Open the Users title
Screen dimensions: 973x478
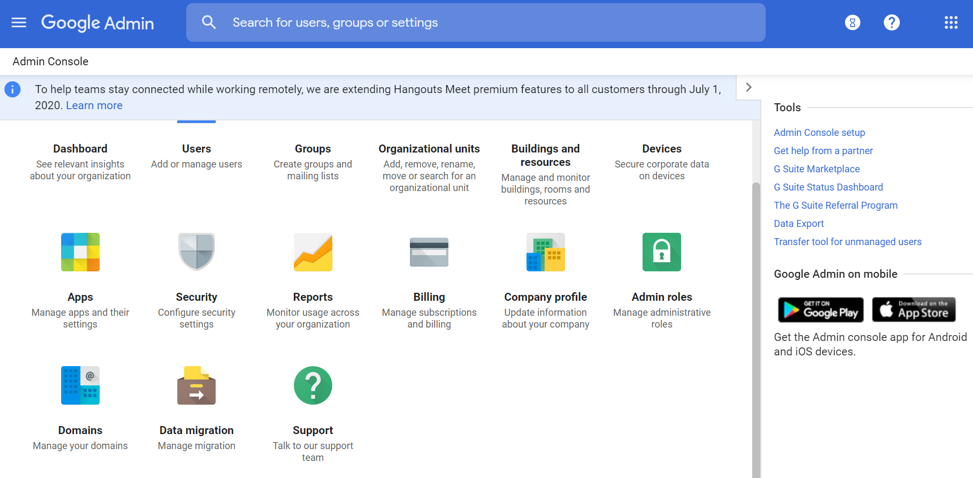196,149
